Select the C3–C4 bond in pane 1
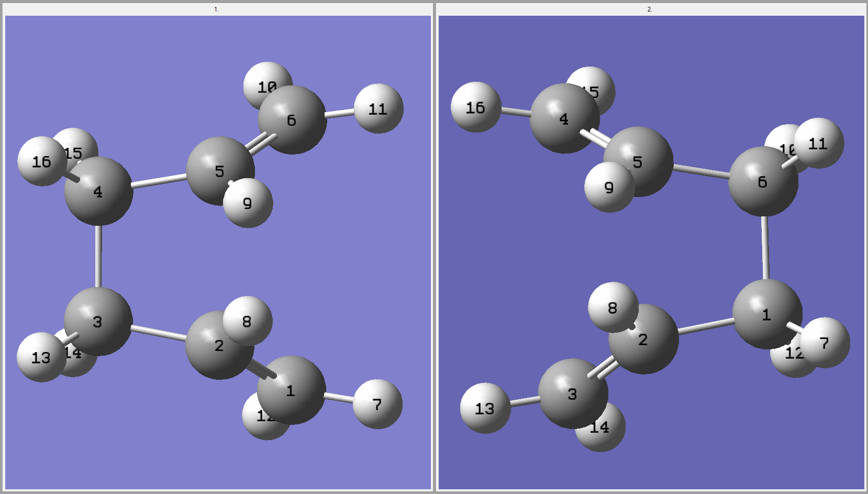The width and height of the screenshot is (868, 494). (x=98, y=256)
